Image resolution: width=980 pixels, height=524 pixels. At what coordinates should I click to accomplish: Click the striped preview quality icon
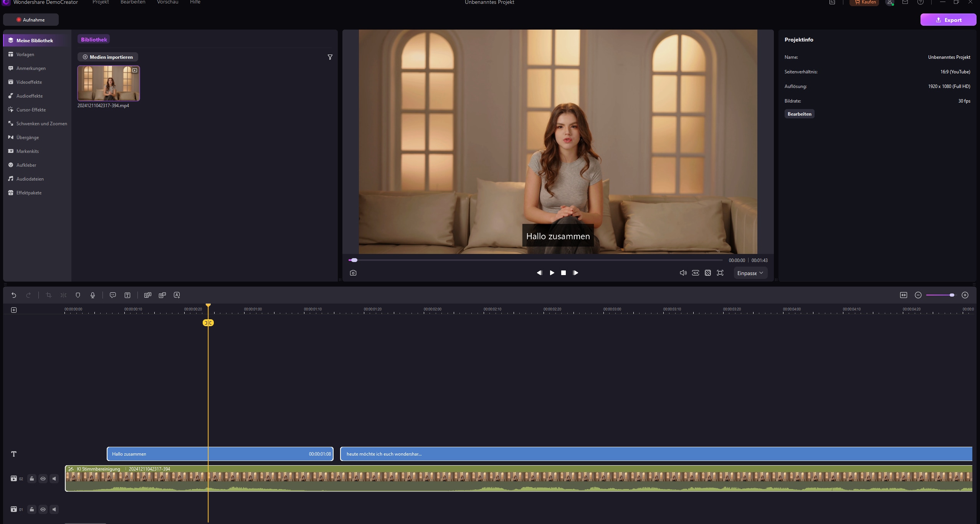pyautogui.click(x=708, y=273)
